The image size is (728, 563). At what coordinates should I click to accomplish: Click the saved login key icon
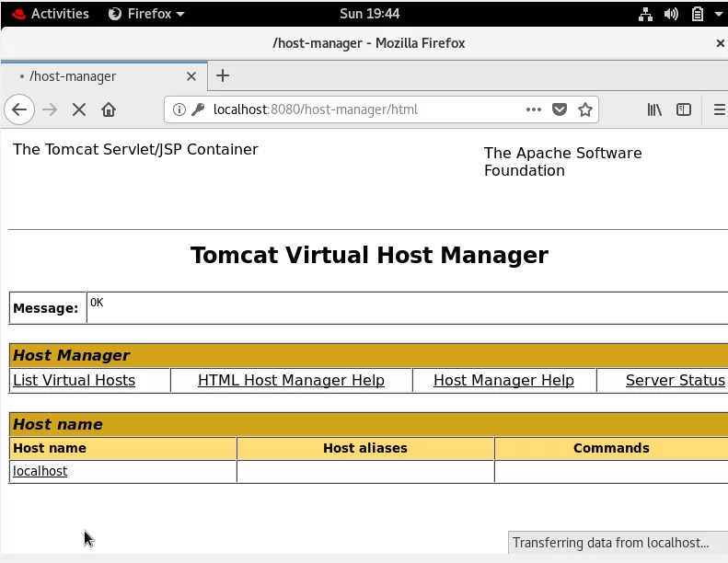[x=198, y=109]
